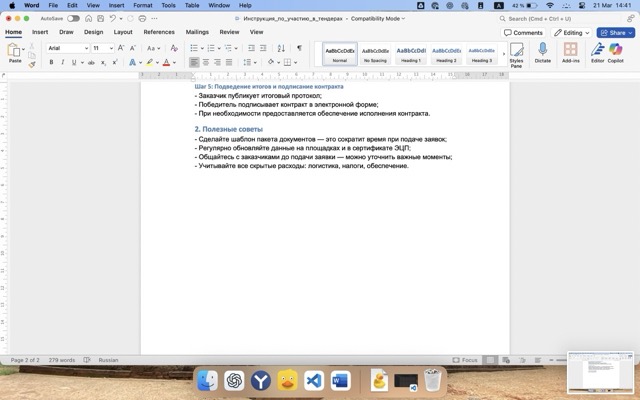
Task: Open the Layout ribbon tab
Action: (123, 32)
